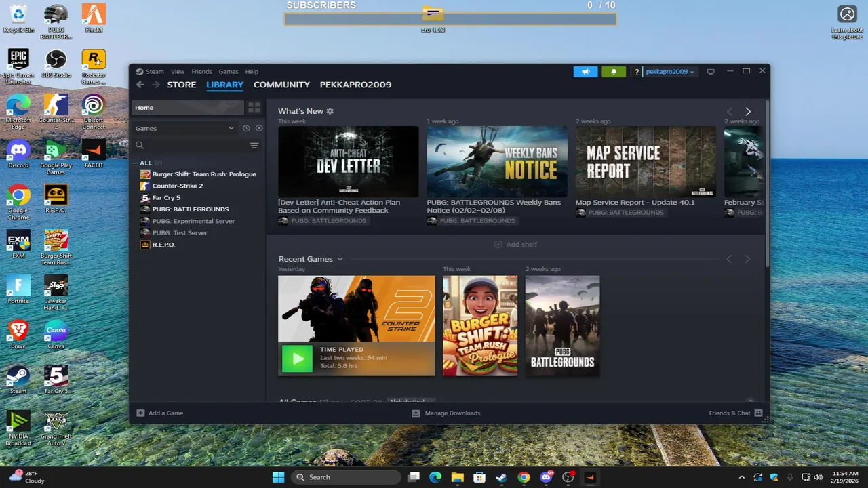Open Brave browser desktop icon

[x=18, y=335]
